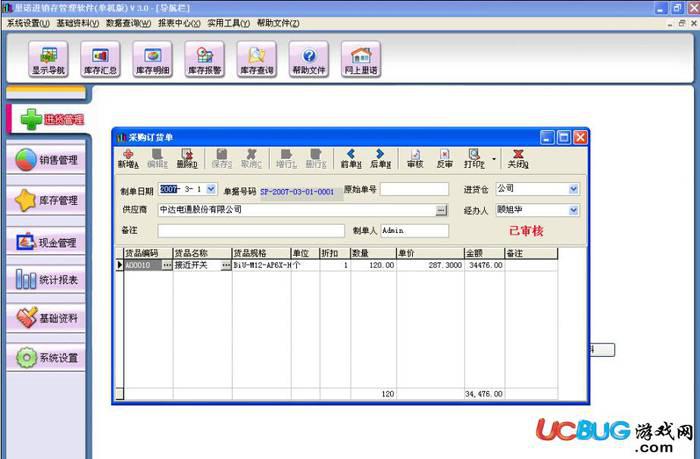Screen dimensions: 700x459
Task: Click the 数量 column header
Action: click(373, 253)
